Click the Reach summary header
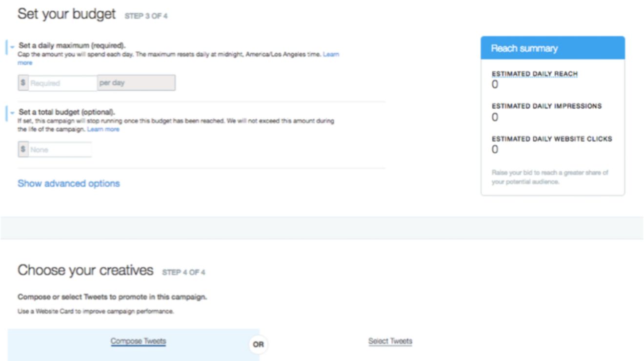Image resolution: width=644 pixels, height=361 pixels. click(x=553, y=48)
